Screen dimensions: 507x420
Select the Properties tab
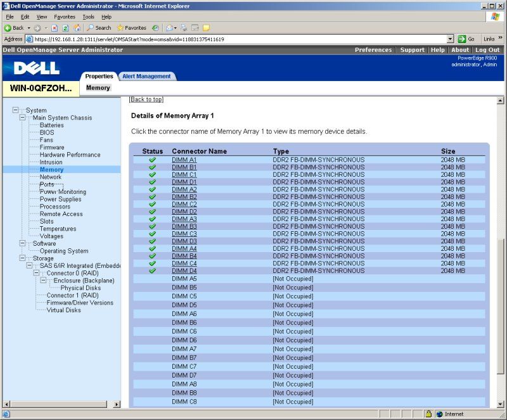[x=99, y=76]
